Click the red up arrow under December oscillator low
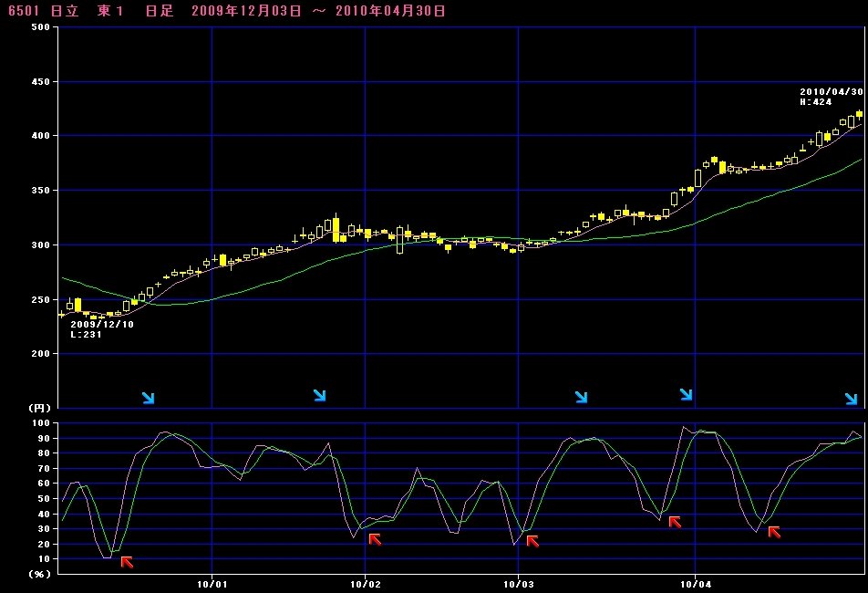This screenshot has height=593, width=868. click(127, 562)
